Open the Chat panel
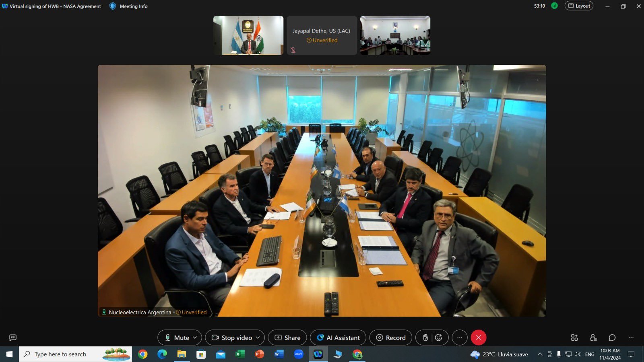Image resolution: width=644 pixels, height=362 pixels. (x=612, y=337)
